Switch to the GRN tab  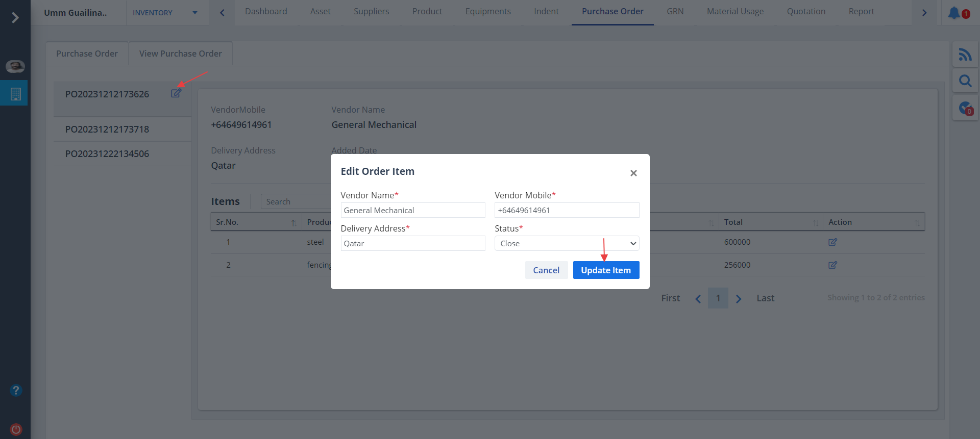coord(675,12)
